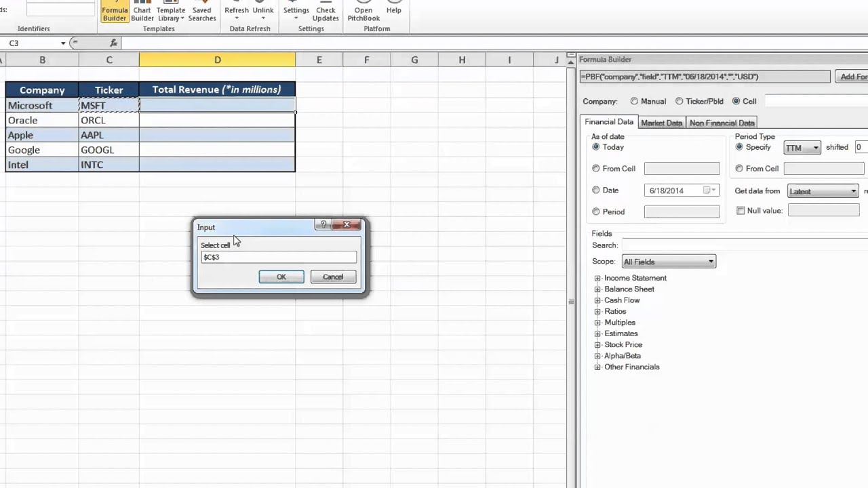Open the Get data from Latest dropdown
The width and height of the screenshot is (868, 488).
[x=823, y=191]
